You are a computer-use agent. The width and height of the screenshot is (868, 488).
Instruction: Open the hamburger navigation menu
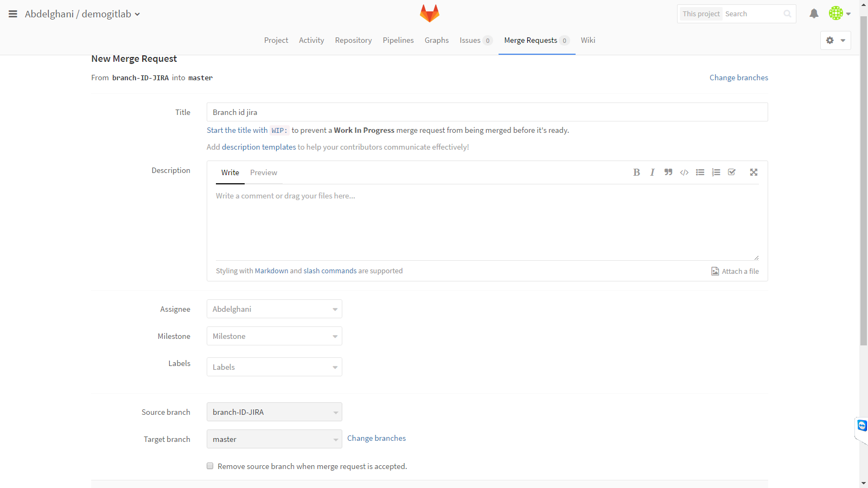pos(12,14)
